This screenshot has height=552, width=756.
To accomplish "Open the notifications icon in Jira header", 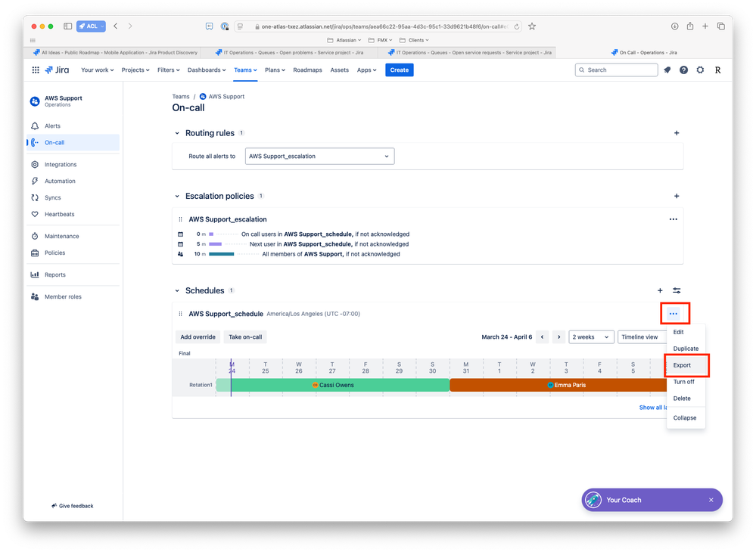I will tap(667, 70).
